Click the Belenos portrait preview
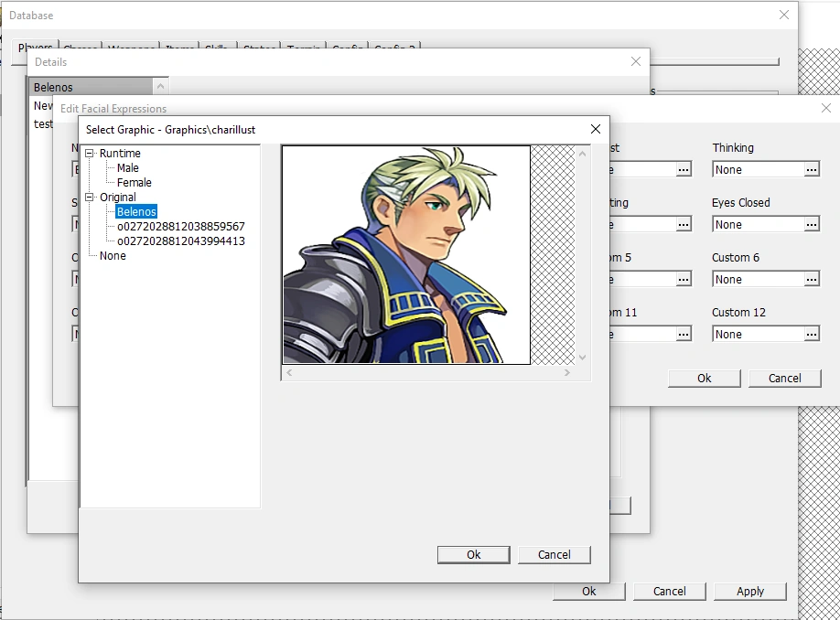This screenshot has width=840, height=620. click(406, 255)
